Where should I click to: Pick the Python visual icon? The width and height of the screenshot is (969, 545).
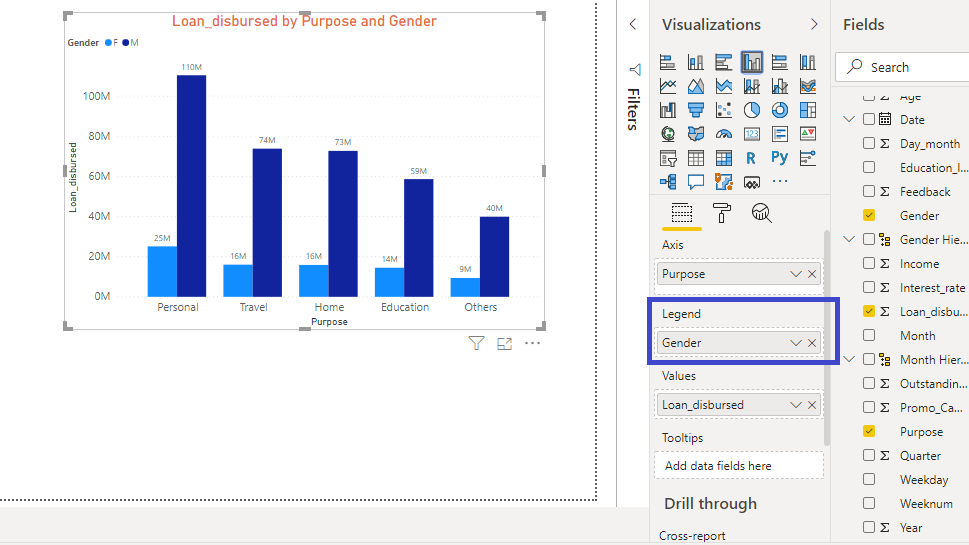pyautogui.click(x=780, y=158)
